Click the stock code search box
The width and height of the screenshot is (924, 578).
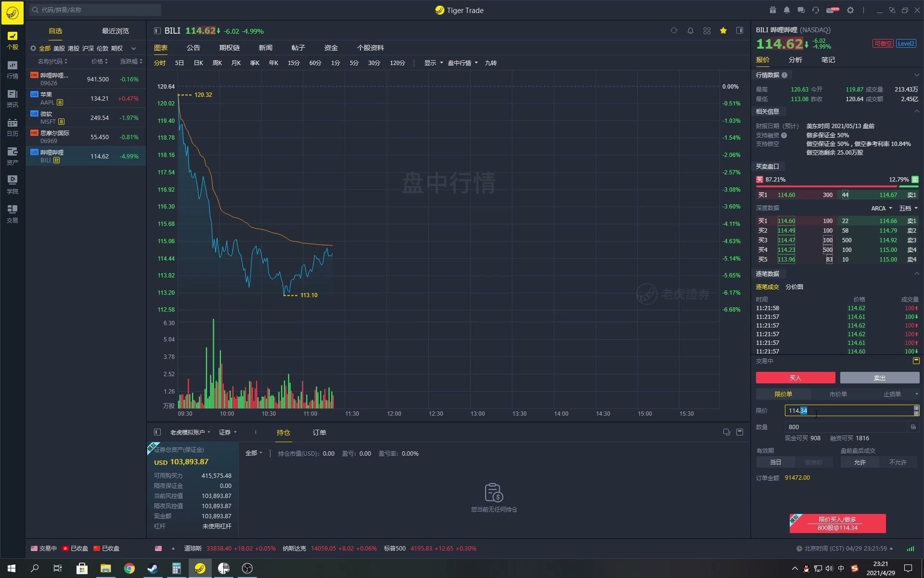[95, 10]
